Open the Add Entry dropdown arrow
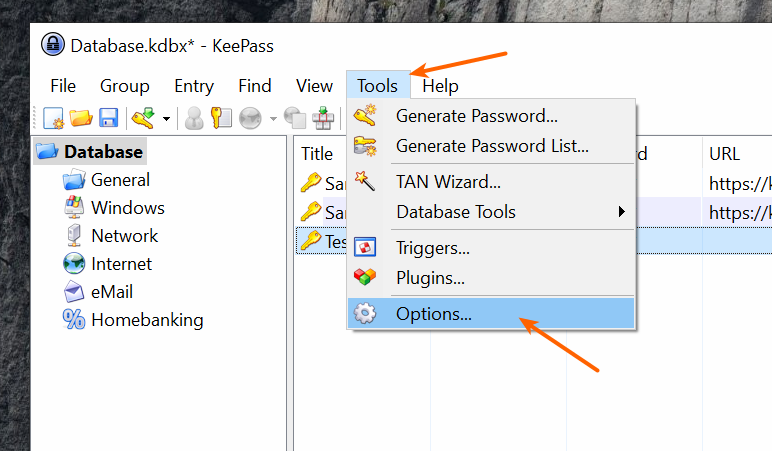This screenshot has height=451, width=772. click(x=166, y=119)
